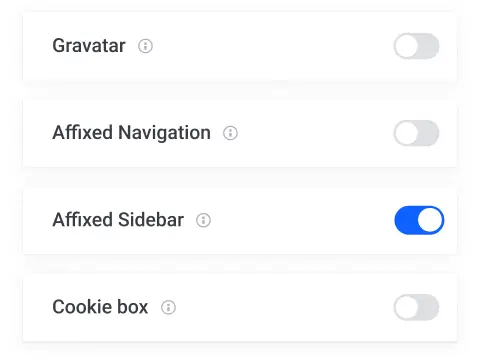Click the Affixed Sidebar info icon

click(x=203, y=220)
